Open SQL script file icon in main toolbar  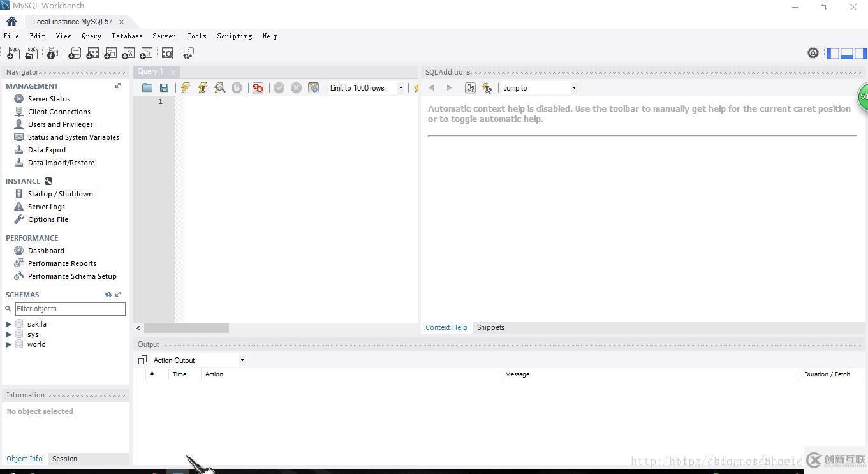tap(31, 54)
